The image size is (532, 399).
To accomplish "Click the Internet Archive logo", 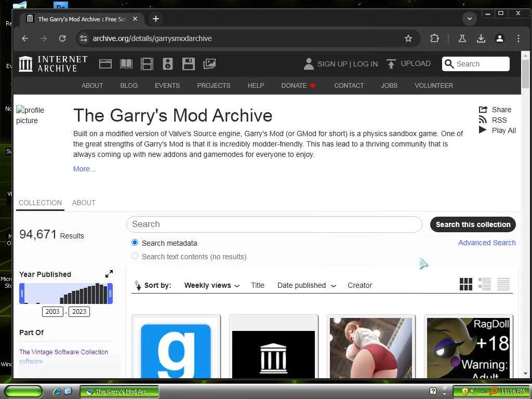I will 53,64.
